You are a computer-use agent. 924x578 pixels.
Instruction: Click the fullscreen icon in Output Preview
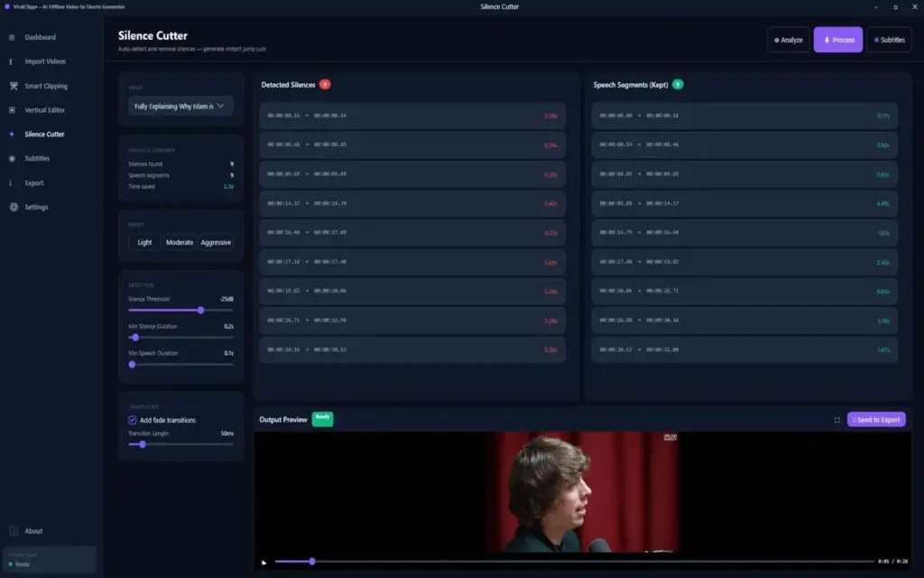pyautogui.click(x=836, y=420)
